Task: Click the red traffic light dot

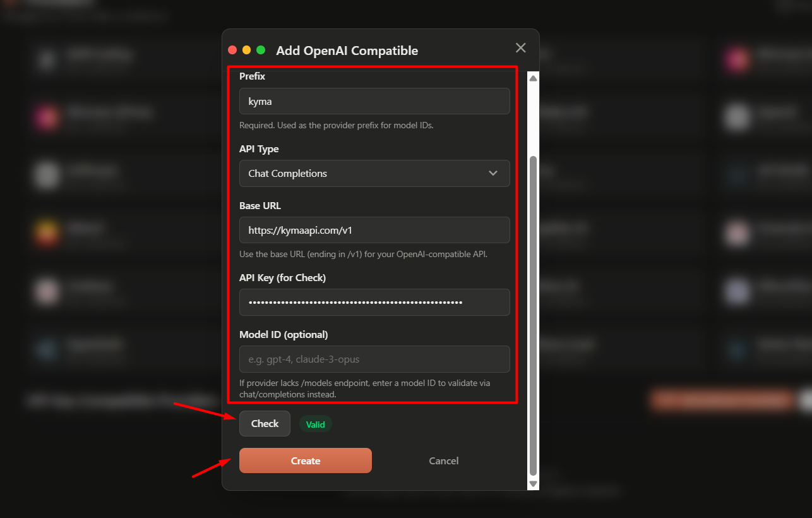Action: (x=234, y=49)
